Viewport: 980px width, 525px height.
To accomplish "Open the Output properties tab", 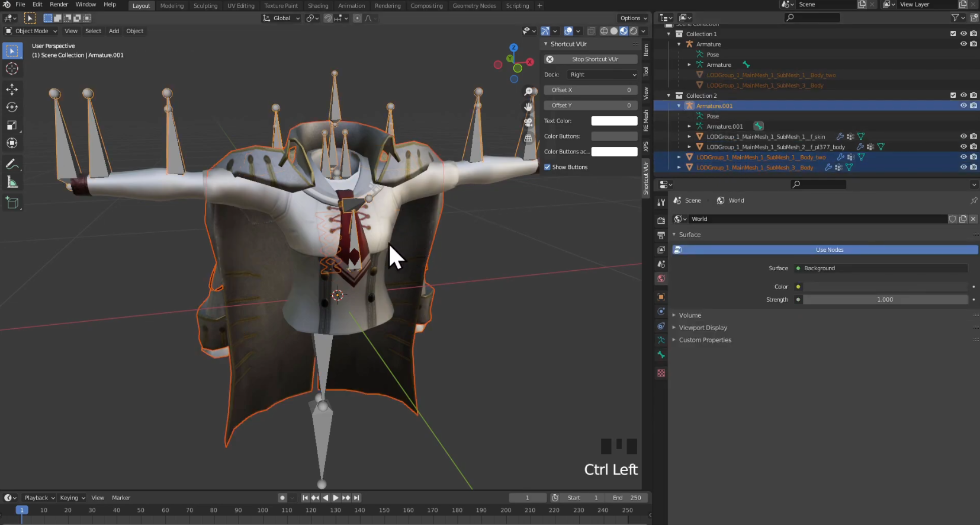I will 661,235.
